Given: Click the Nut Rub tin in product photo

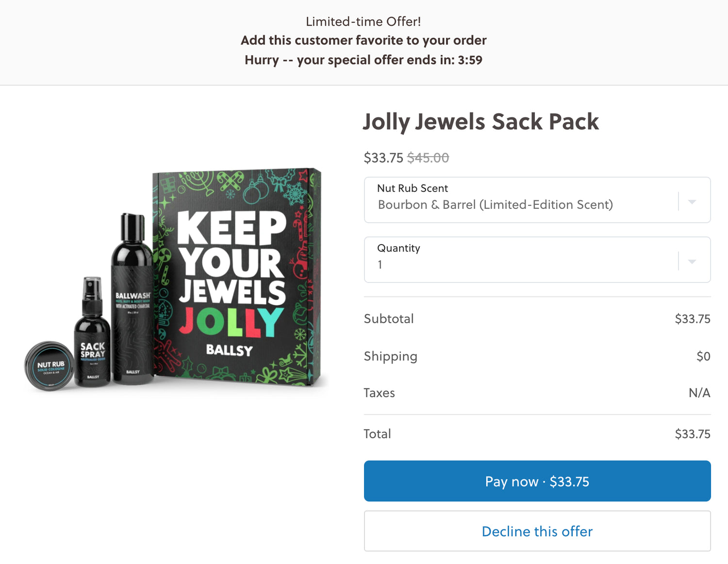Looking at the screenshot, I should click(x=49, y=366).
